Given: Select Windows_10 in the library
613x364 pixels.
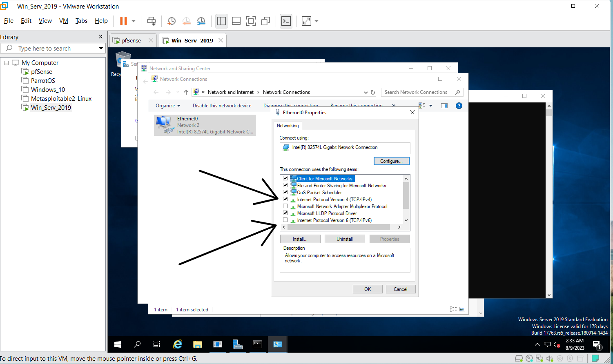Looking at the screenshot, I should (48, 90).
